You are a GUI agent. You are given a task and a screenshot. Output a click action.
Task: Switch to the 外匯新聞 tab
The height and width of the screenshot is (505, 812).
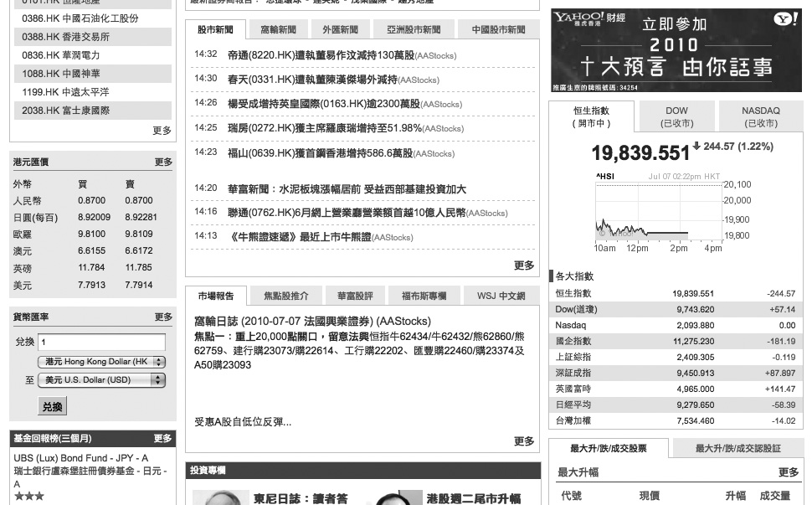click(x=340, y=29)
